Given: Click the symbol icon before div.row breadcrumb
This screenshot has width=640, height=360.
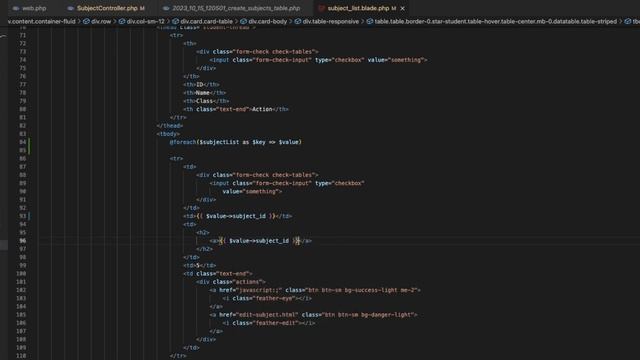Looking at the screenshot, I should coord(86,21).
